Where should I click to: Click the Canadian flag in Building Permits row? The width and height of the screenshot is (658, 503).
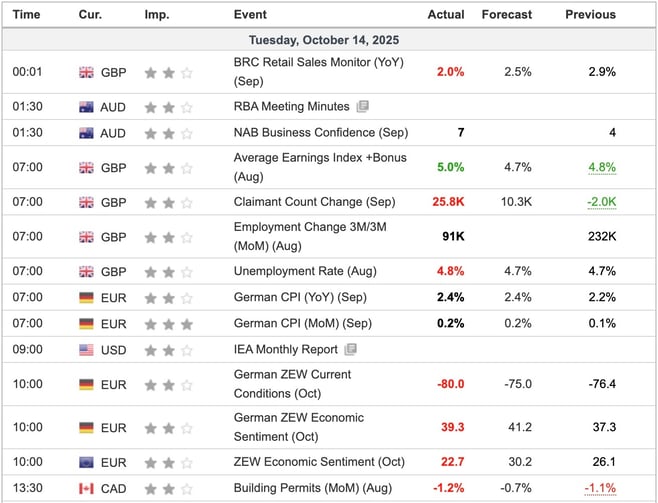(x=86, y=489)
